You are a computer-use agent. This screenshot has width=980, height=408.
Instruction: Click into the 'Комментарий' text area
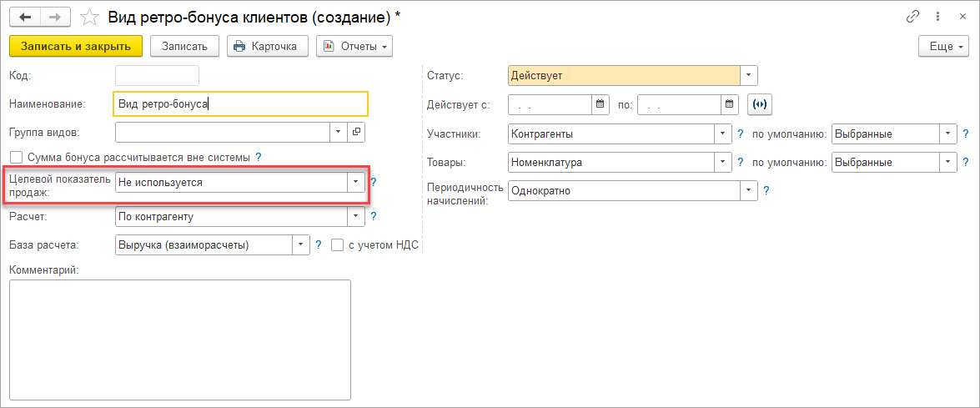tap(179, 338)
